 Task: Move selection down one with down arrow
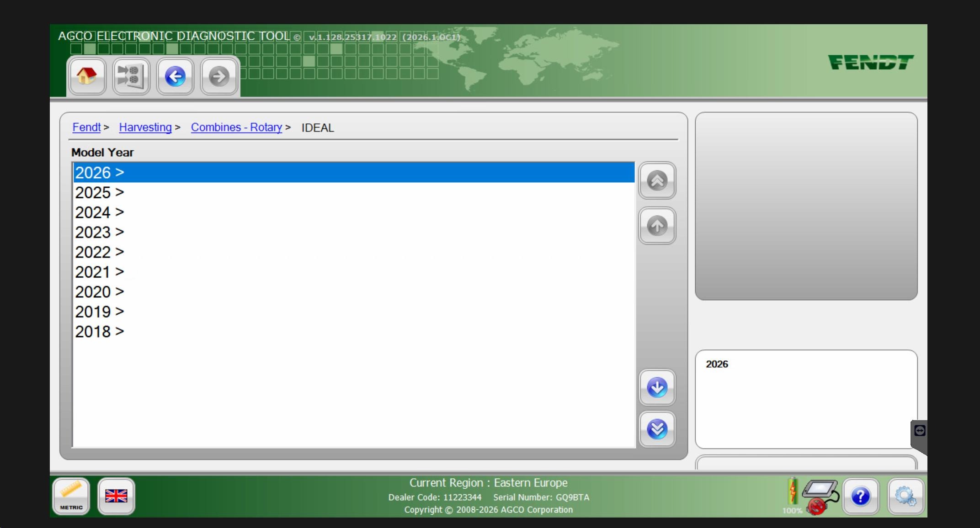[x=657, y=387]
